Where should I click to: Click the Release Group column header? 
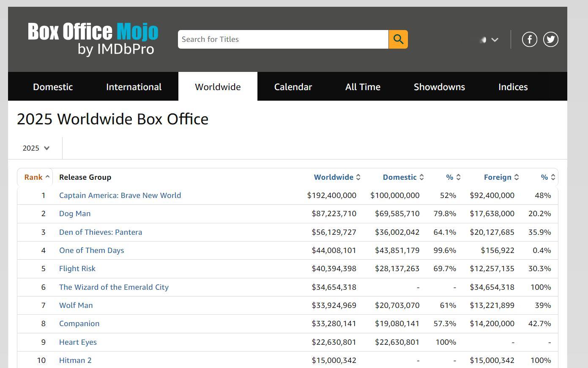tap(85, 177)
